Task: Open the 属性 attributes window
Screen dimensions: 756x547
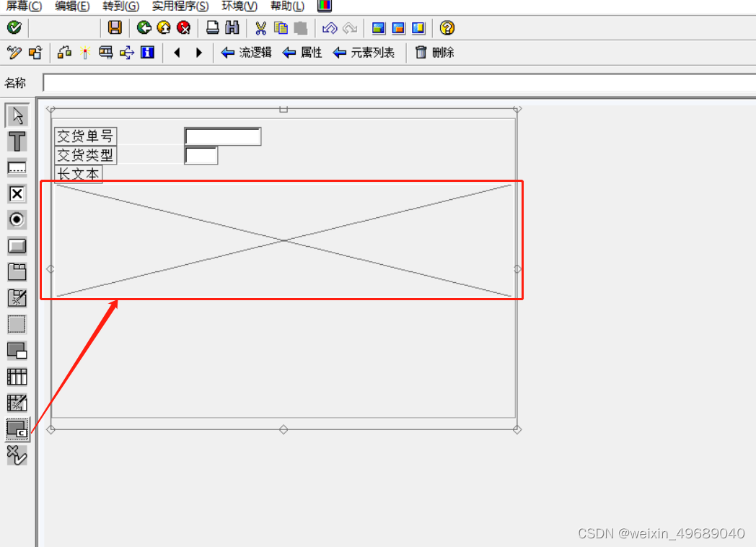Action: point(302,52)
